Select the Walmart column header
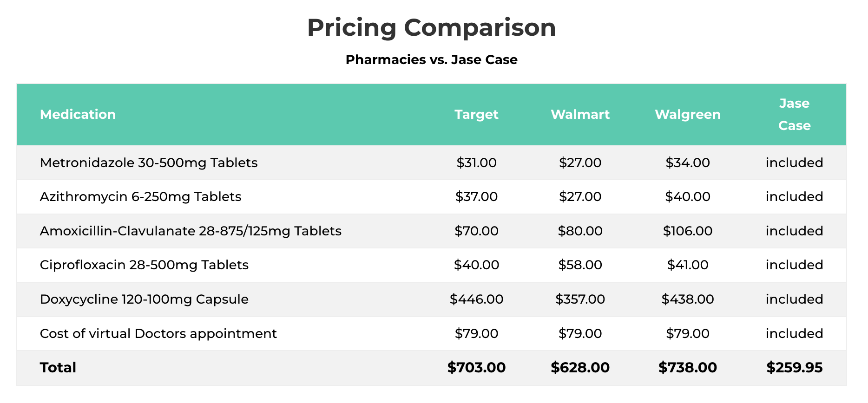Screen dimensions: 868x403 tap(580, 114)
